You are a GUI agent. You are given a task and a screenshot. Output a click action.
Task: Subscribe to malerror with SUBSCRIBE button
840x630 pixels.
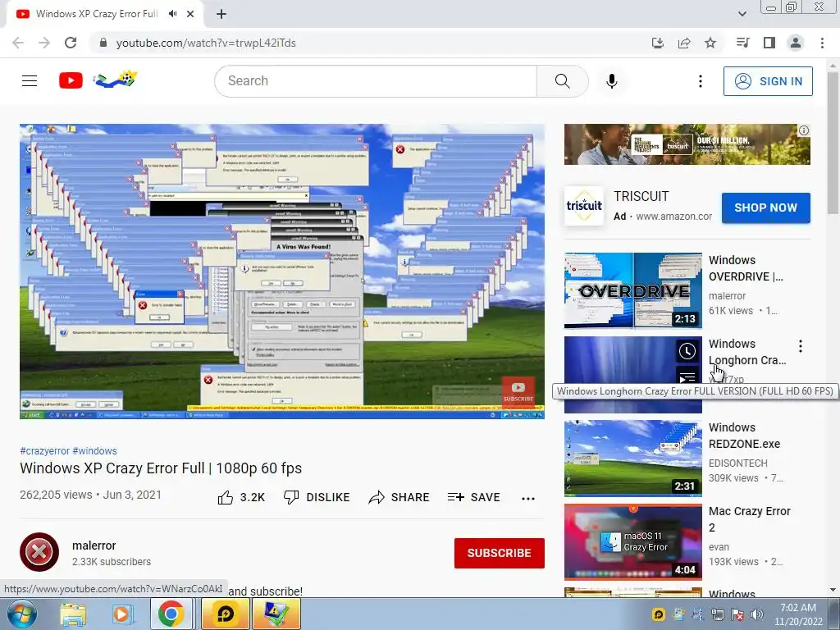coord(500,553)
